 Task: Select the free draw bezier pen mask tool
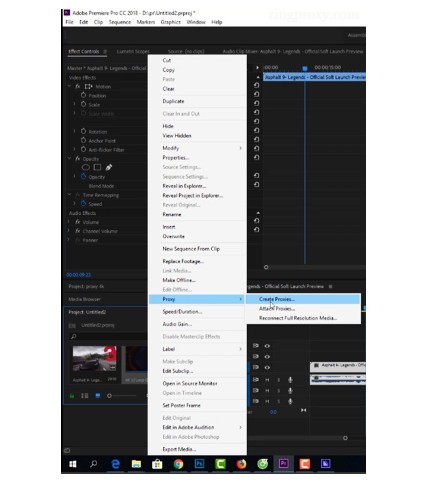click(x=109, y=167)
